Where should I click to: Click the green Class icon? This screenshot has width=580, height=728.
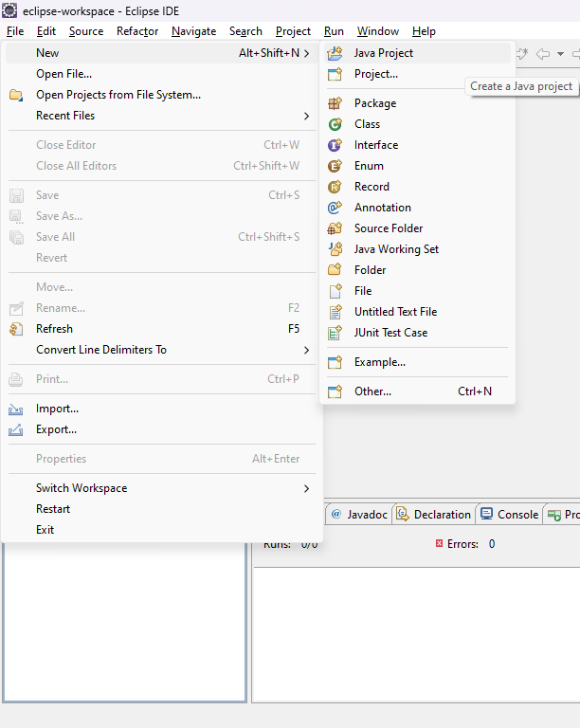335,124
